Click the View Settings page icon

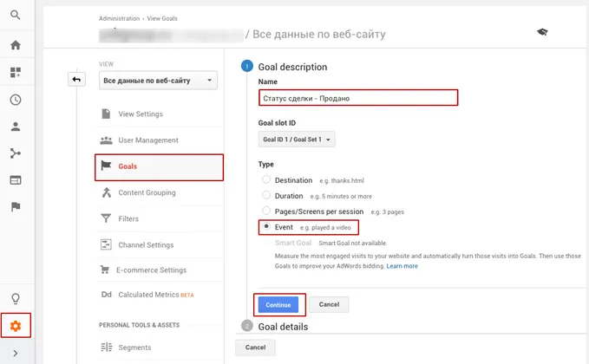pyautogui.click(x=107, y=114)
